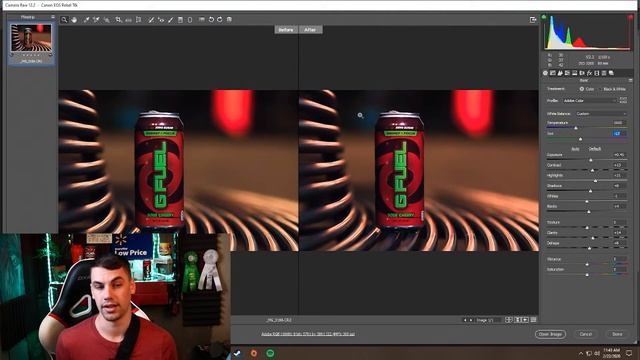Open the Calibration panel tab
This screenshot has width=640, height=360.
pos(597,73)
